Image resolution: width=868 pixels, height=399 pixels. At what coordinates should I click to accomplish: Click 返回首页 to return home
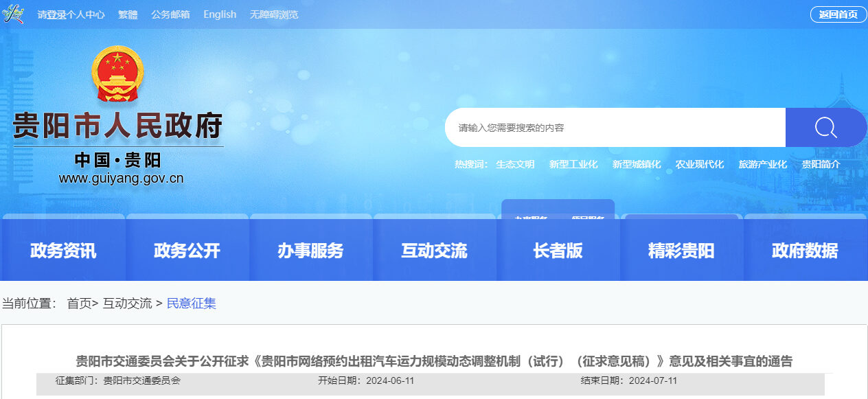pyautogui.click(x=837, y=13)
